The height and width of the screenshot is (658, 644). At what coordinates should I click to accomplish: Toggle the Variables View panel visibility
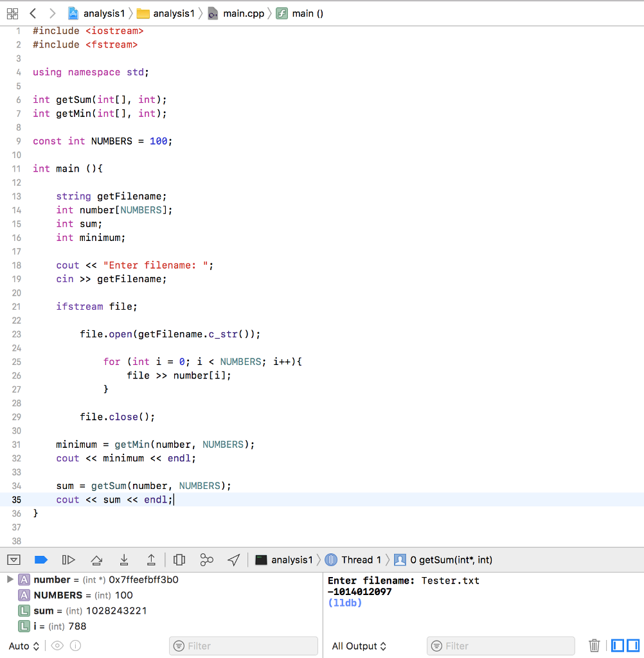point(618,646)
